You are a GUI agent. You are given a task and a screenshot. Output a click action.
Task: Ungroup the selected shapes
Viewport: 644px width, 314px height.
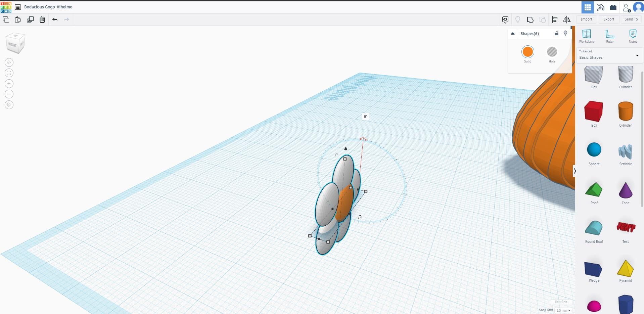tap(543, 20)
